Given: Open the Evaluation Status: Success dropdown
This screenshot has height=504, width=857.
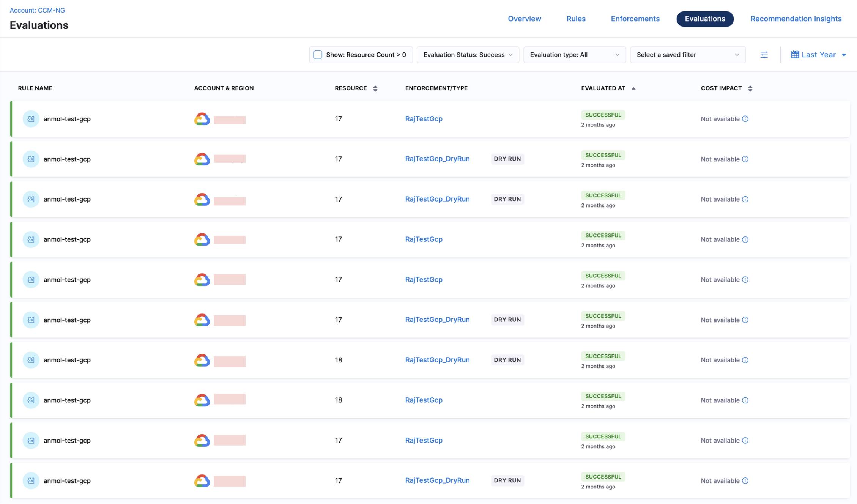Looking at the screenshot, I should [x=468, y=55].
